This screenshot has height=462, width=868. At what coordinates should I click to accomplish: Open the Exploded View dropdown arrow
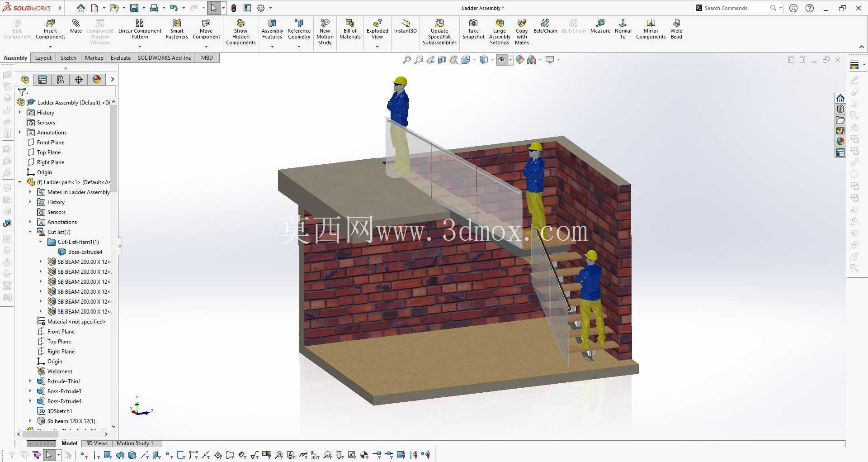point(377,47)
